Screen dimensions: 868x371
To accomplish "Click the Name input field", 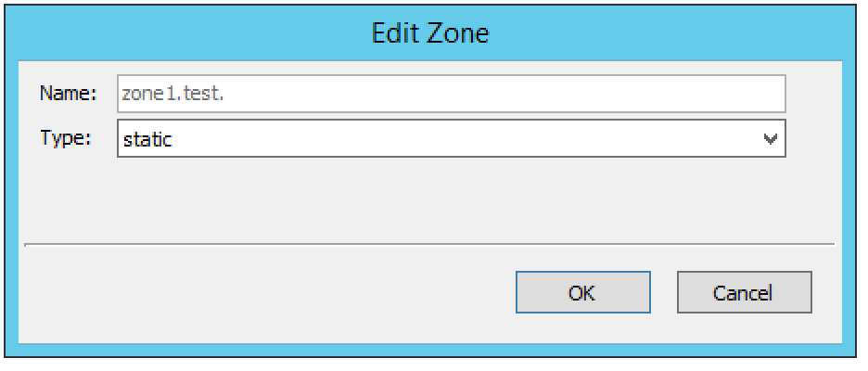I will 452,94.
